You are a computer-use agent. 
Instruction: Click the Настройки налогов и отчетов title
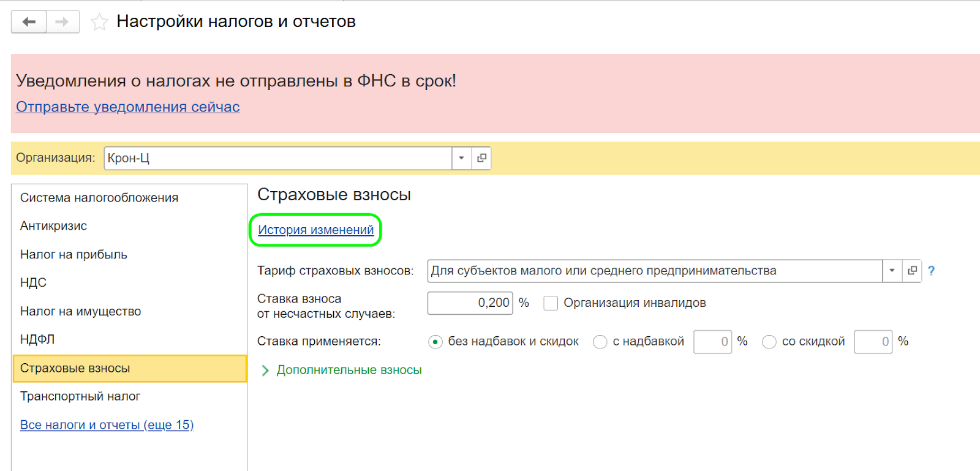coord(236,21)
